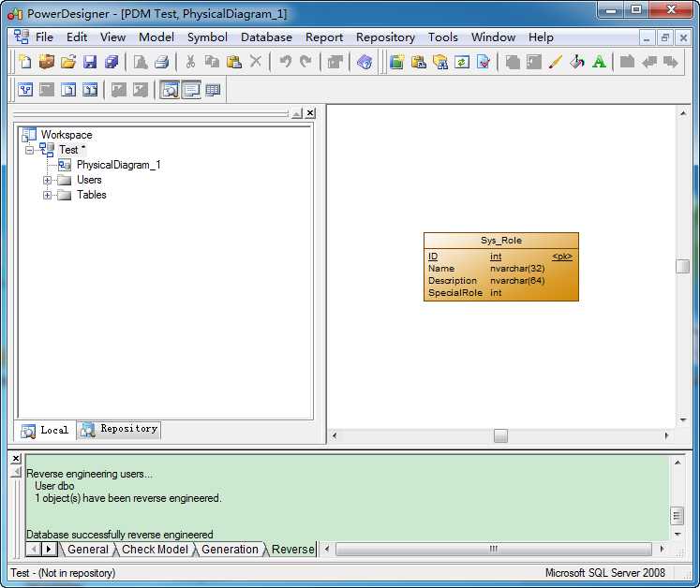
Task: Open the Model menu
Action: point(156,37)
